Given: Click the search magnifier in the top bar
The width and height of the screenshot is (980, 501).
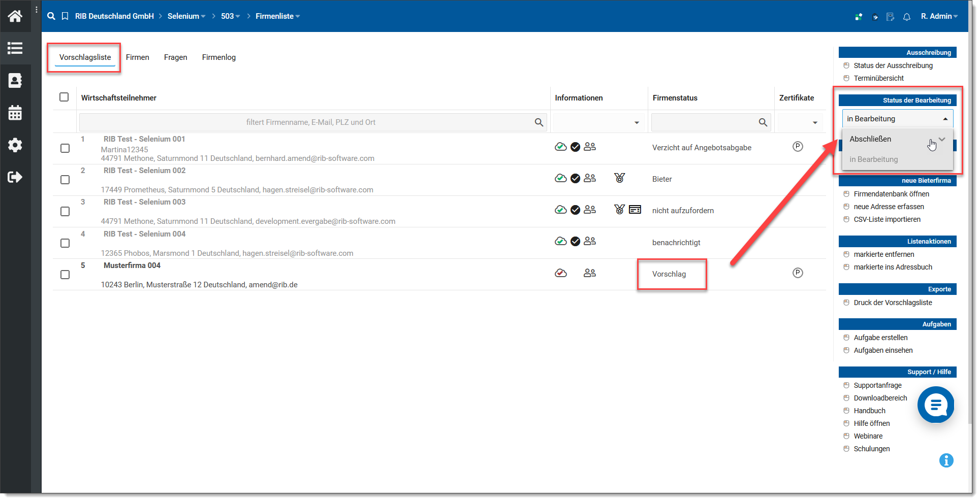Looking at the screenshot, I should pyautogui.click(x=51, y=16).
